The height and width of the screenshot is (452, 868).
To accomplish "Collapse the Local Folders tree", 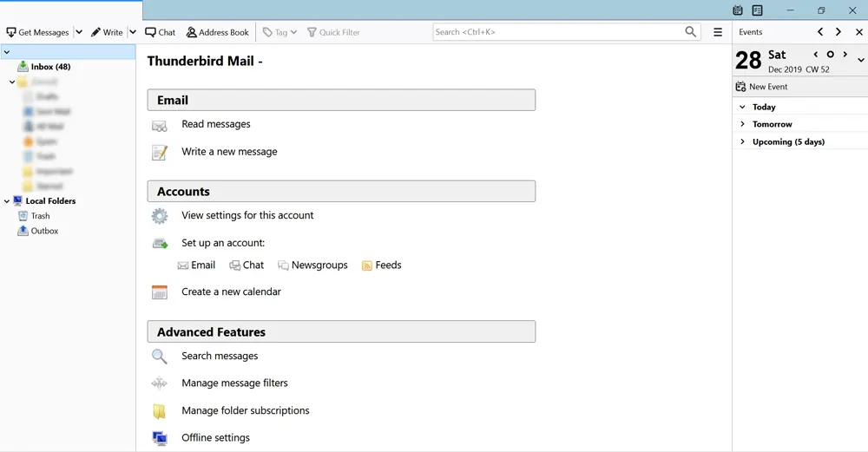I will [7, 200].
